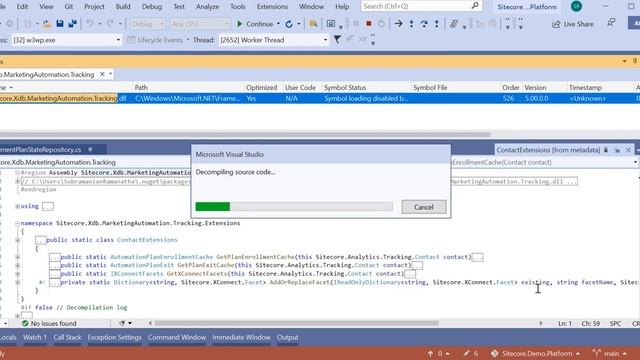Pin the EnrollmentPlanStateRepository.cs tab
The image size is (640, 360).
coord(90,149)
